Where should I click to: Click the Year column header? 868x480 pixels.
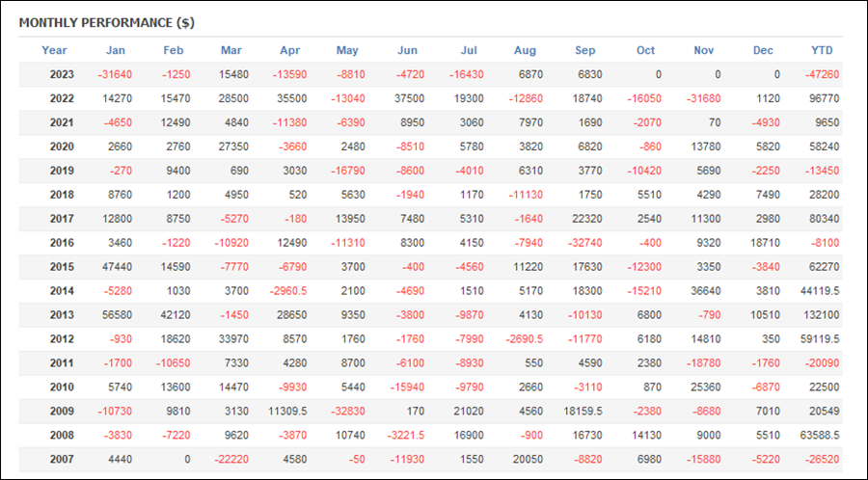54,50
